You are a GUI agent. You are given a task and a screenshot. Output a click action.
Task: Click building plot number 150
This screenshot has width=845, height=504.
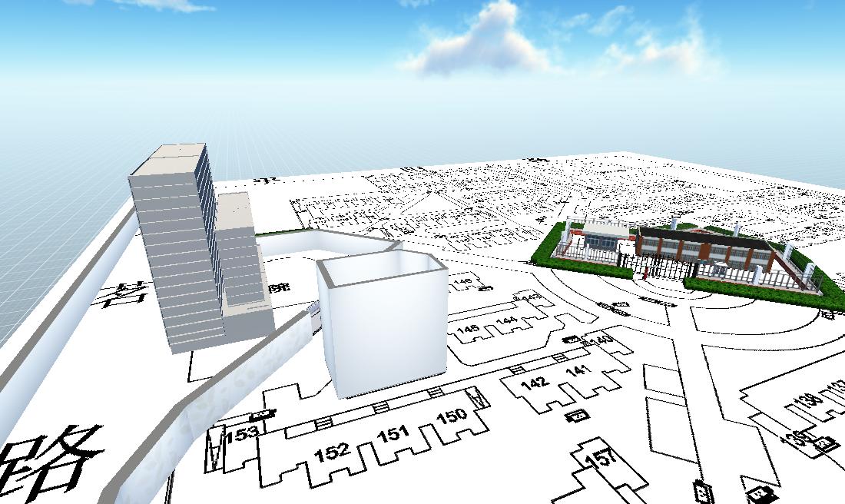coord(452,417)
